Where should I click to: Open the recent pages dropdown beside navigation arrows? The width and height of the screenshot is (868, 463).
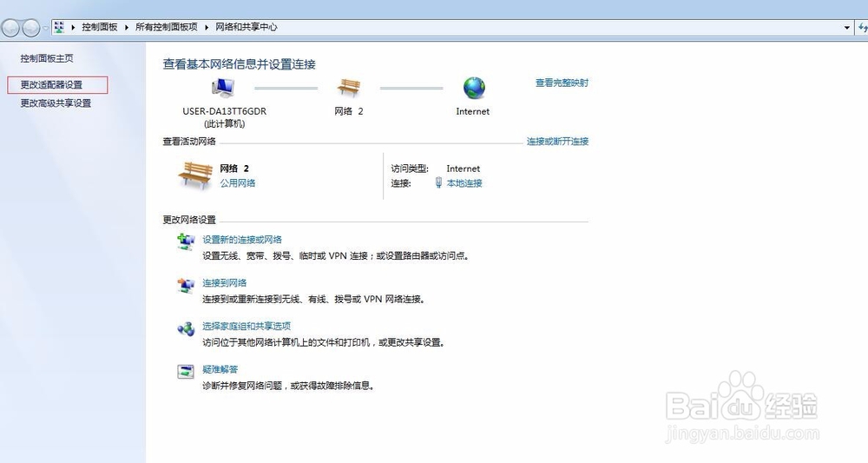[x=45, y=27]
